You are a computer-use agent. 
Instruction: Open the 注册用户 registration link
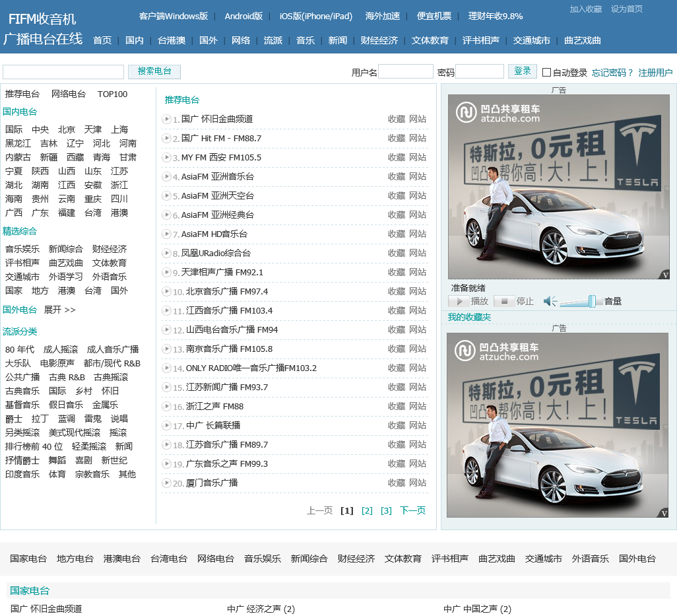pos(655,73)
